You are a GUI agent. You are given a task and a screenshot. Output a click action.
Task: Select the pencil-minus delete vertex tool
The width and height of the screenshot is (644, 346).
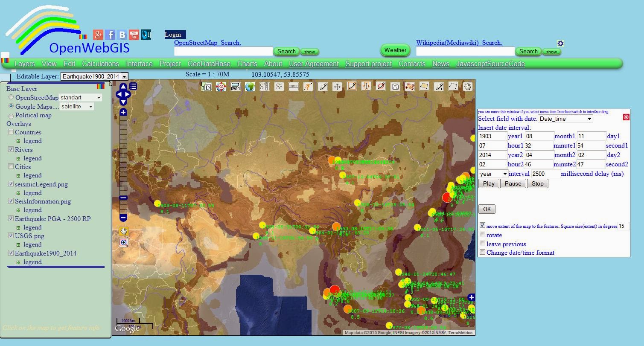[323, 87]
